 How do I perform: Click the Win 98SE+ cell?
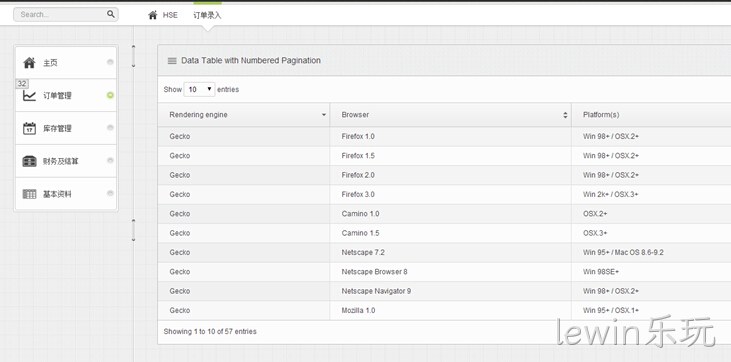(651, 272)
